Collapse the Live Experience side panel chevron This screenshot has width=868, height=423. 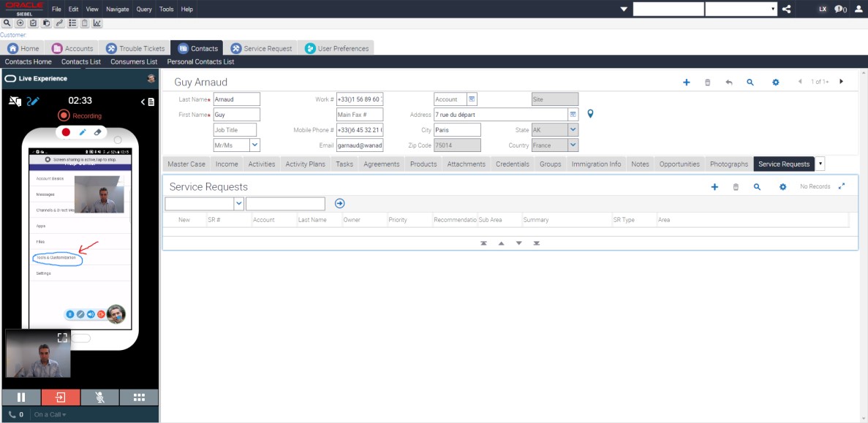[x=143, y=102]
